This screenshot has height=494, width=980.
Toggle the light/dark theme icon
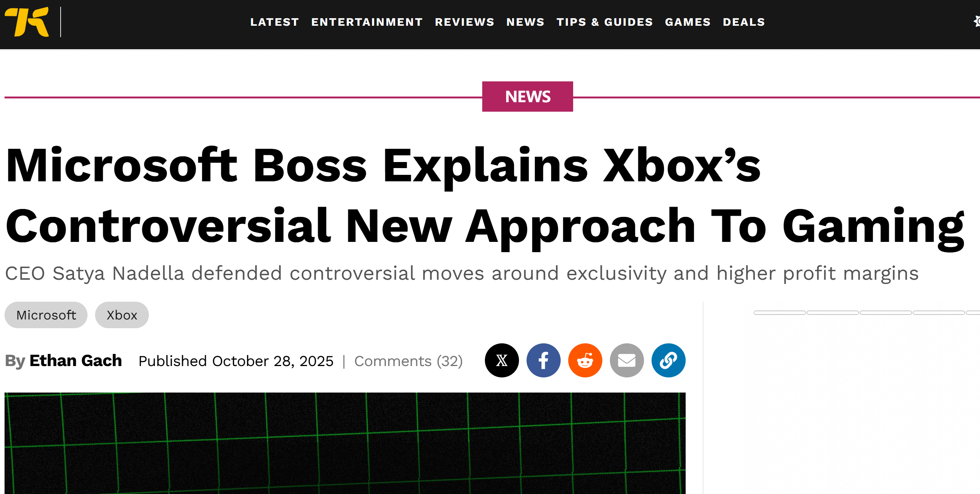(x=976, y=22)
